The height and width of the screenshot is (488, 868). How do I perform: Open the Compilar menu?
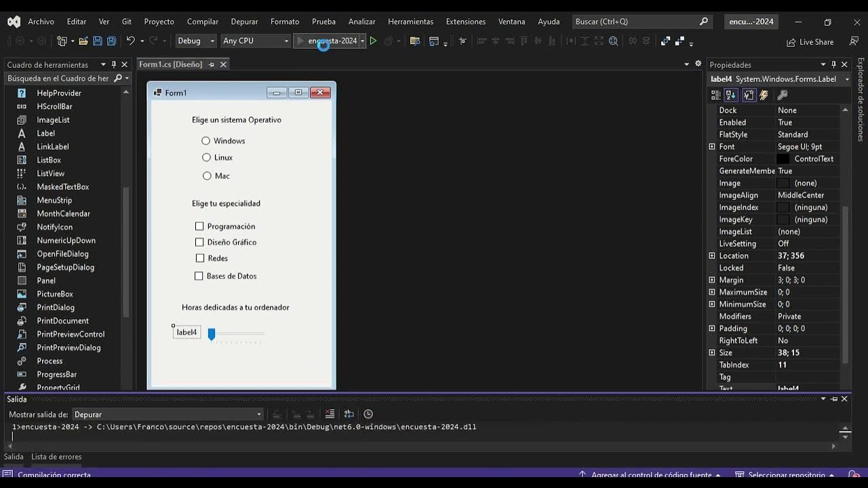[203, 22]
